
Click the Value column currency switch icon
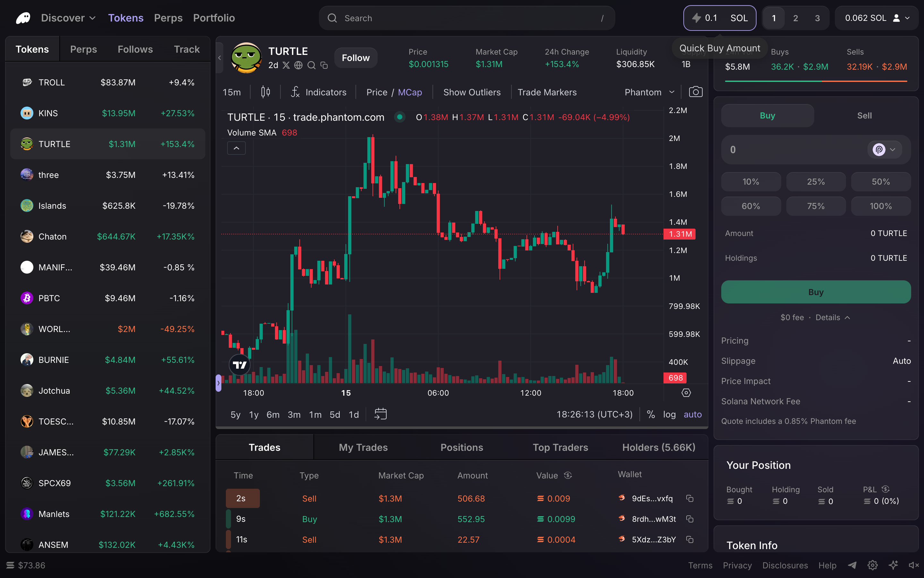tap(568, 475)
